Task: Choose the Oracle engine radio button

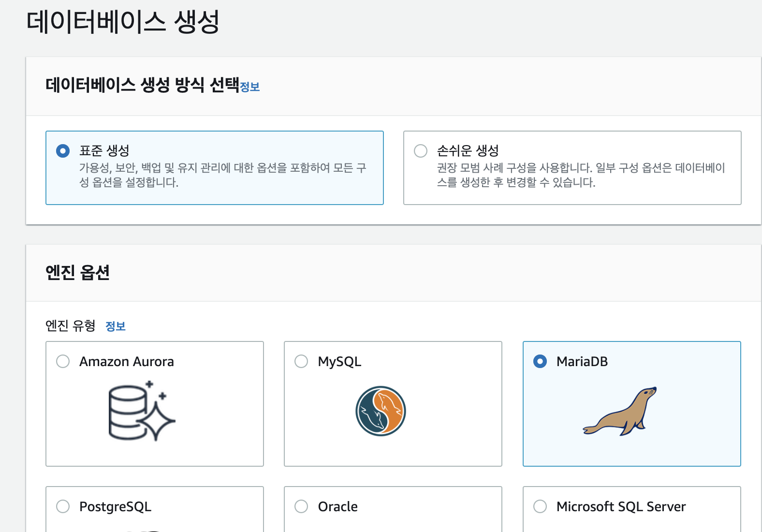Action: click(x=301, y=506)
